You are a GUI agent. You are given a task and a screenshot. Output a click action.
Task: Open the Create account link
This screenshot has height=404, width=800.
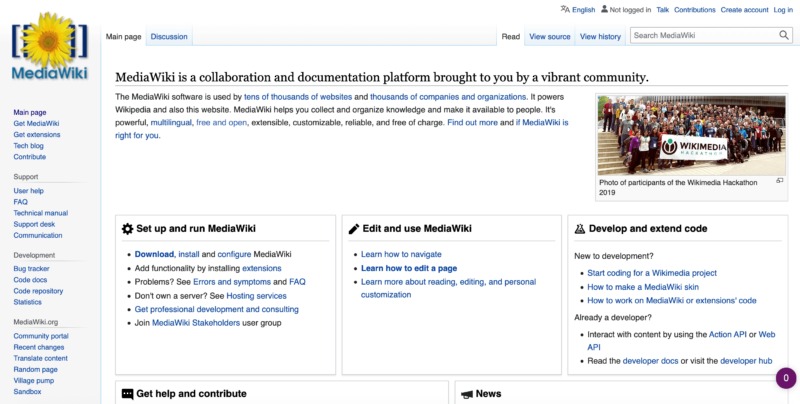[x=744, y=9]
